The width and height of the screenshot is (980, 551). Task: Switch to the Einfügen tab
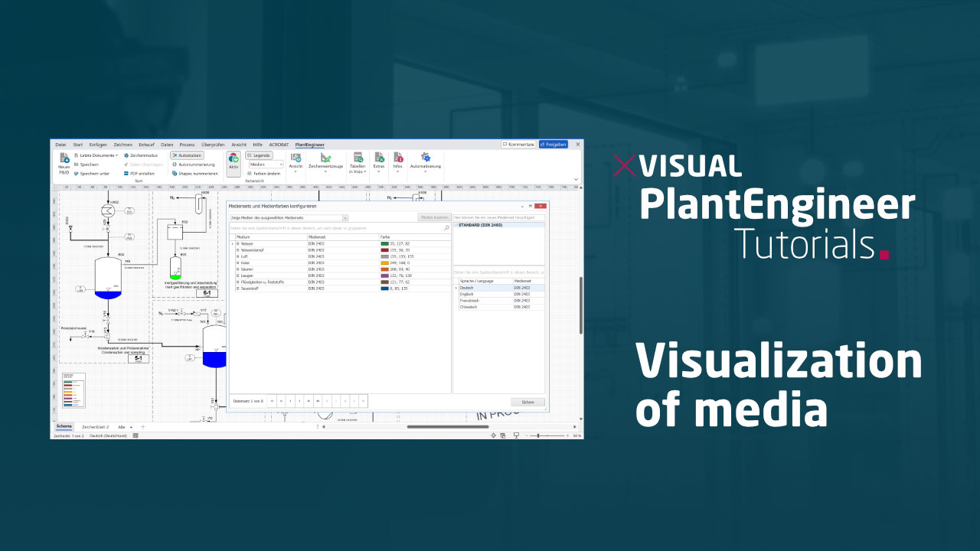point(98,144)
